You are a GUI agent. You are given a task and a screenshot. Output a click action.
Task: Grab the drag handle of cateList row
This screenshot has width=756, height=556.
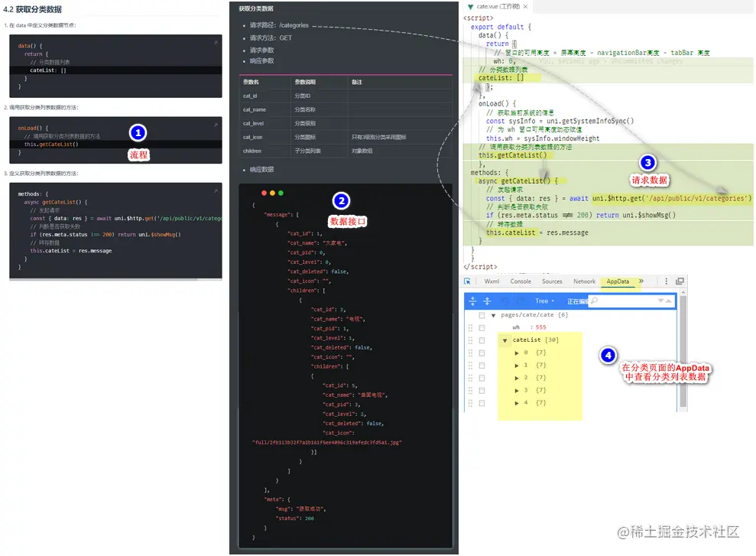click(x=470, y=340)
